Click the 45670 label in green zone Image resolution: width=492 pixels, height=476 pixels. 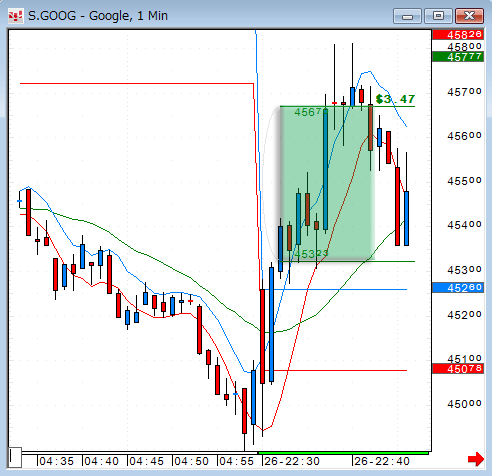coord(311,112)
